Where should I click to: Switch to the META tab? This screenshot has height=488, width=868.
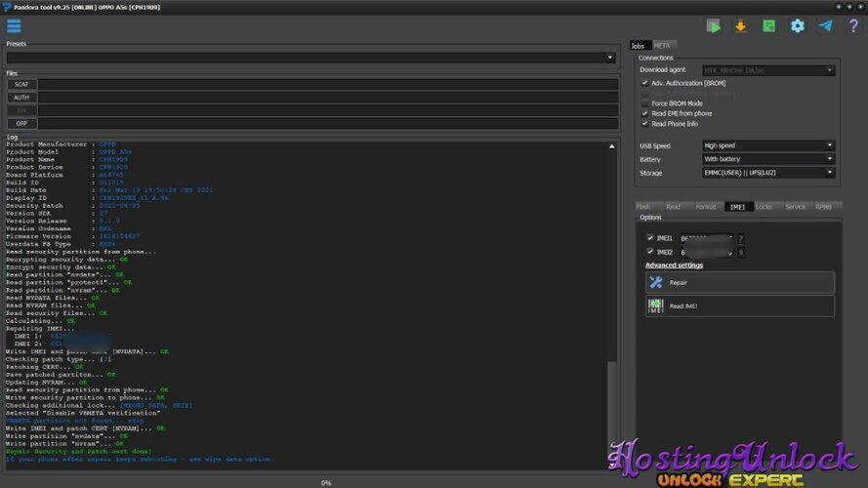[x=662, y=45]
